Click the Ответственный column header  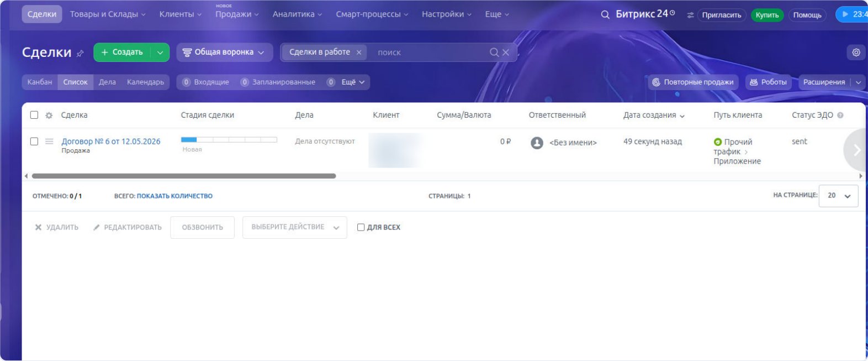[557, 115]
